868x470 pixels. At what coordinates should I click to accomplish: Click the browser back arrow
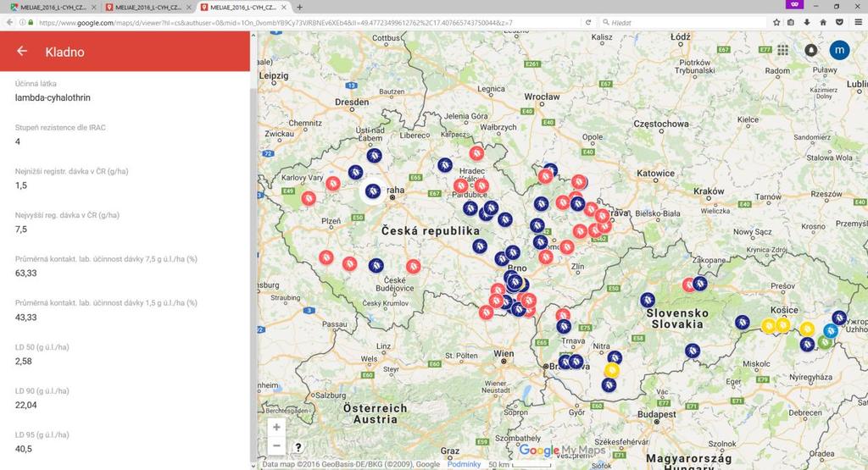[9, 23]
